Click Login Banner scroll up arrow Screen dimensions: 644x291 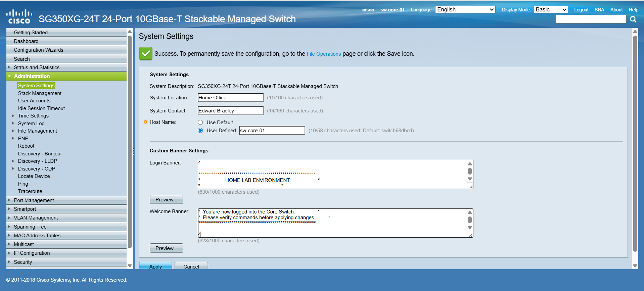pos(470,164)
